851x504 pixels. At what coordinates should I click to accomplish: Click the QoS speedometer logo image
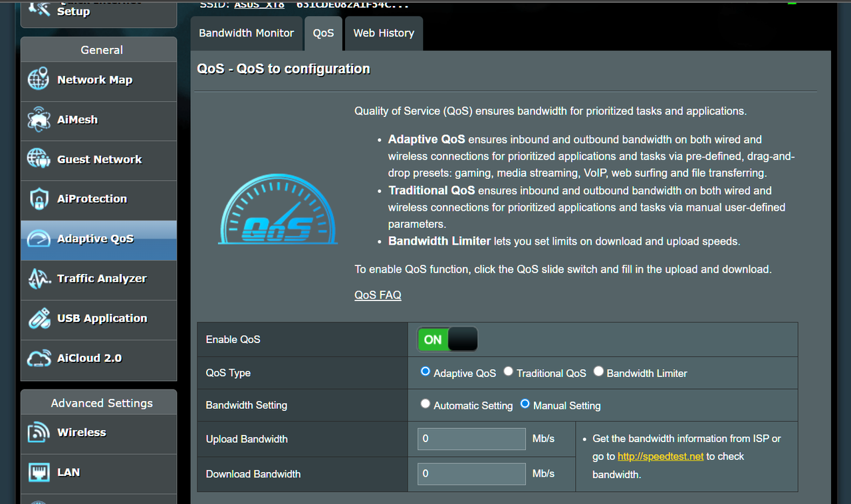[278, 209]
